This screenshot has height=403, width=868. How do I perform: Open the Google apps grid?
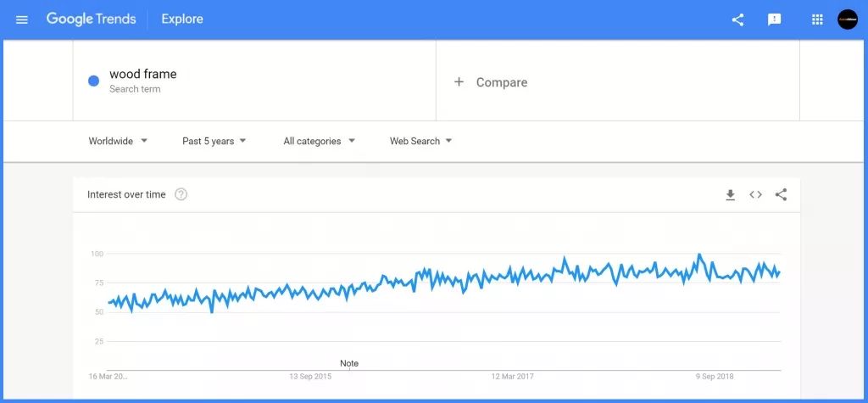coord(817,20)
